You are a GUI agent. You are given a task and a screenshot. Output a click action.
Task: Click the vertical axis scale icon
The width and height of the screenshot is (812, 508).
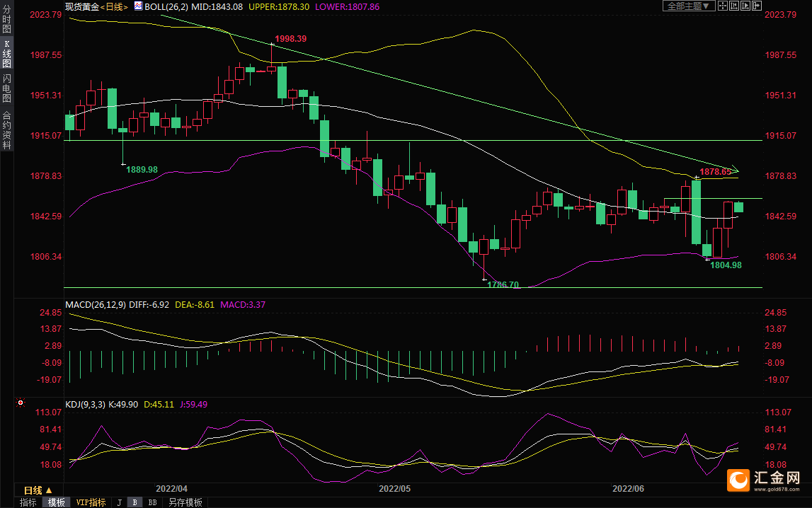(x=733, y=6)
